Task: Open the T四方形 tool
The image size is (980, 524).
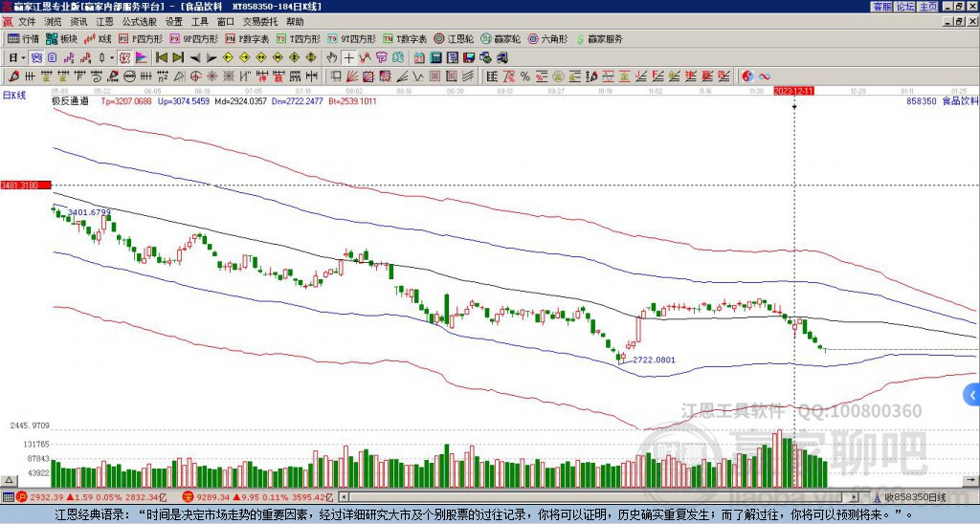Action: coord(299,39)
